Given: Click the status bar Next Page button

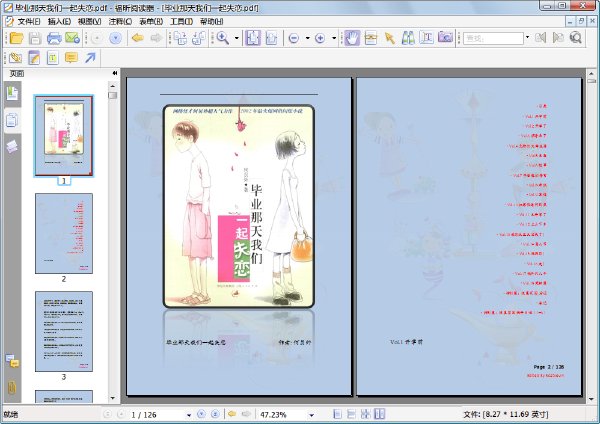Looking at the screenshot, I should point(201,414).
